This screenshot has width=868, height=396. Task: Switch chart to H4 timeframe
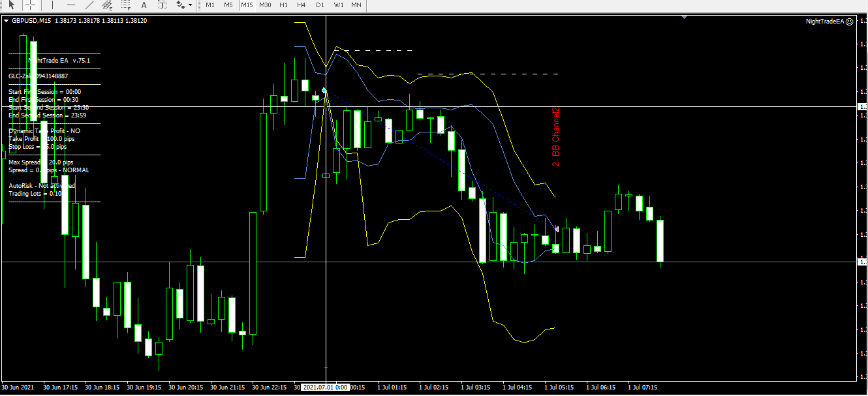[x=301, y=5]
